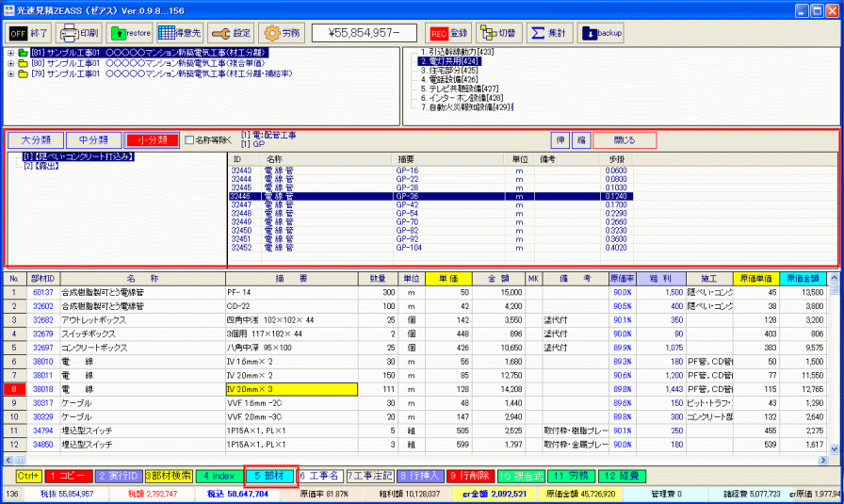Image resolution: width=844 pixels, height=504 pixels.
Task: Select 6. インターホン設備[428] item
Action: 462,98
